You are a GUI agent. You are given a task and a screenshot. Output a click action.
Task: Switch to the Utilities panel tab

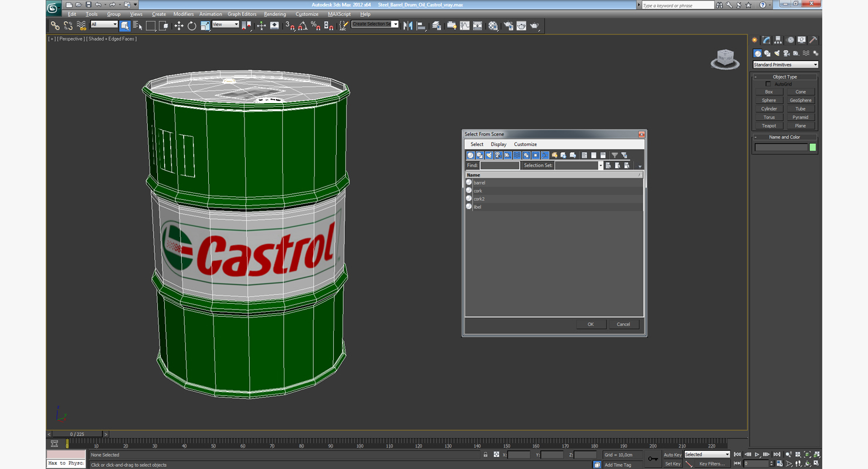tap(813, 40)
